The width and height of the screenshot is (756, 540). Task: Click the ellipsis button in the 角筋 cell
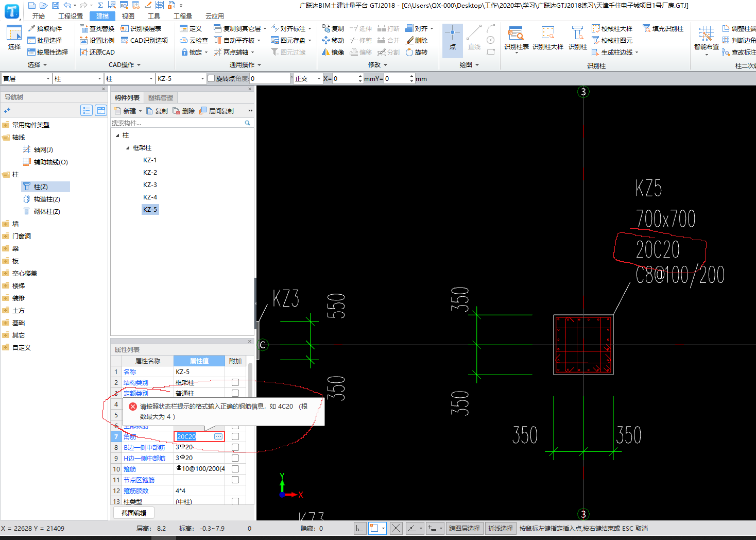pos(218,436)
